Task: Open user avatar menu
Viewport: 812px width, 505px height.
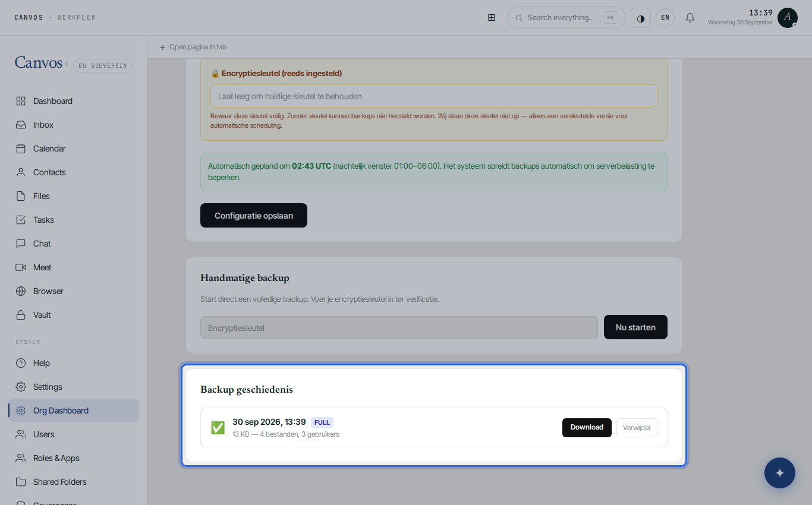Action: 788,18
